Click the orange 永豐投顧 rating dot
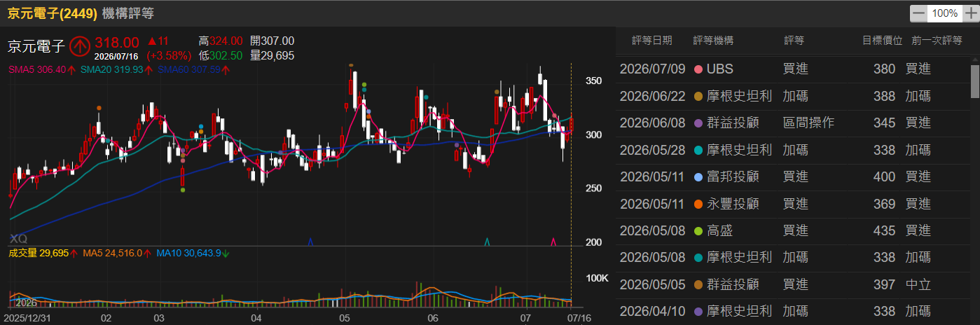980x325 pixels. [698, 204]
